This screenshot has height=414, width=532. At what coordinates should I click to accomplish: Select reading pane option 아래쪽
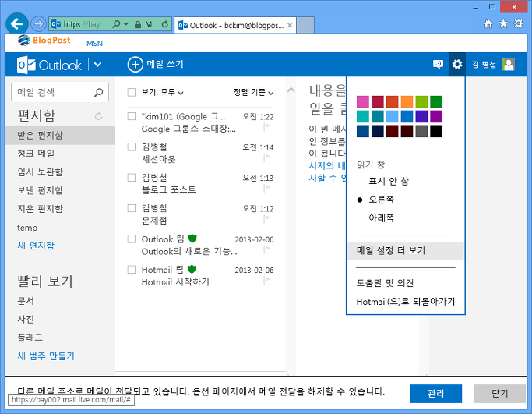click(382, 218)
